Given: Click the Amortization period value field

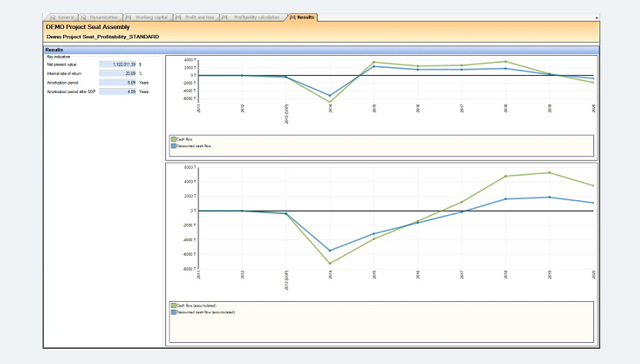Looking at the screenshot, I should pos(118,82).
